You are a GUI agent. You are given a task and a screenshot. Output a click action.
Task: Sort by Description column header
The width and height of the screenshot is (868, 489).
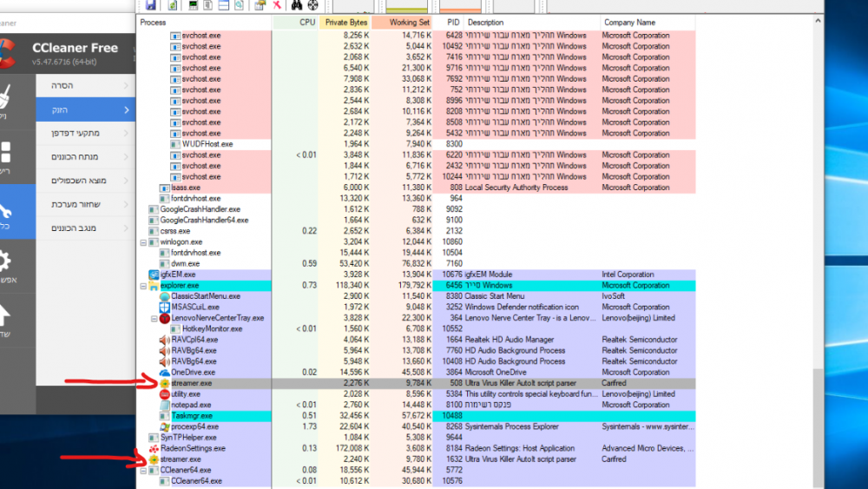pos(532,23)
